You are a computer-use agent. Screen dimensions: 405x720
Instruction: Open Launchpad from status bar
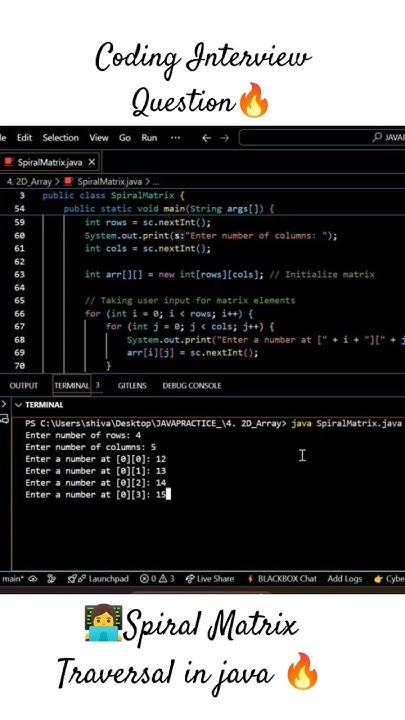click(x=98, y=579)
